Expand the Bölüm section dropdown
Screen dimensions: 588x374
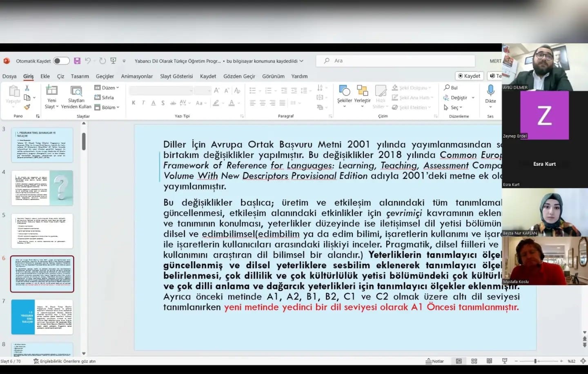pyautogui.click(x=107, y=107)
